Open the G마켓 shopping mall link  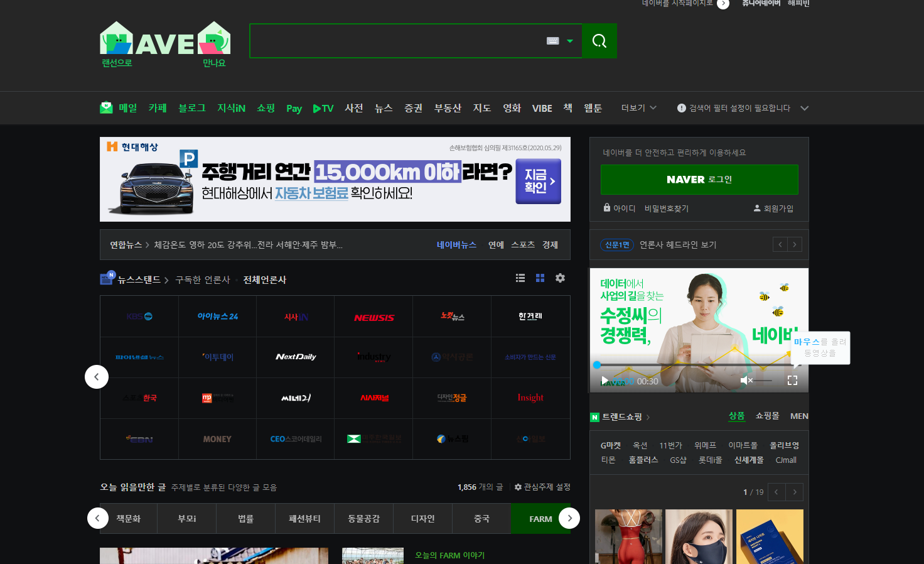[610, 445]
